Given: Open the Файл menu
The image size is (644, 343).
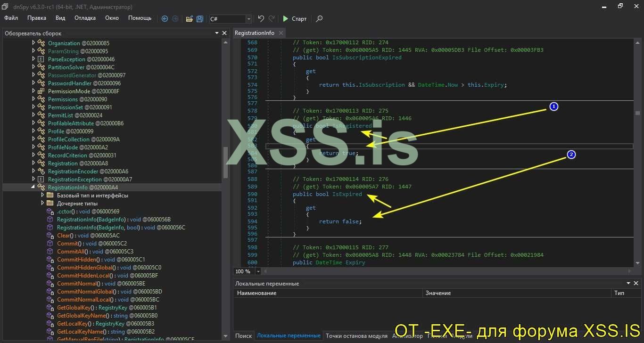Looking at the screenshot, I should coord(11,18).
